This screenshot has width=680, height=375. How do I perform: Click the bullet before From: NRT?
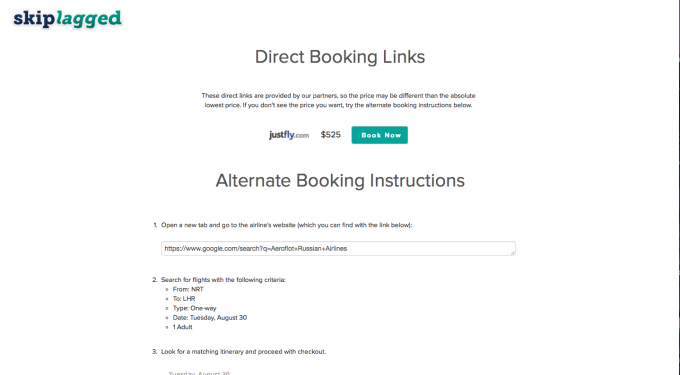pyautogui.click(x=167, y=289)
